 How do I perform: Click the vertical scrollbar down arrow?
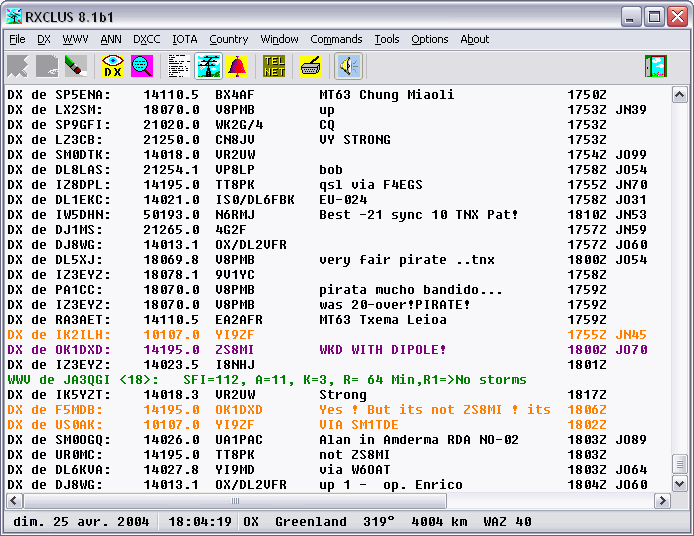[679, 483]
